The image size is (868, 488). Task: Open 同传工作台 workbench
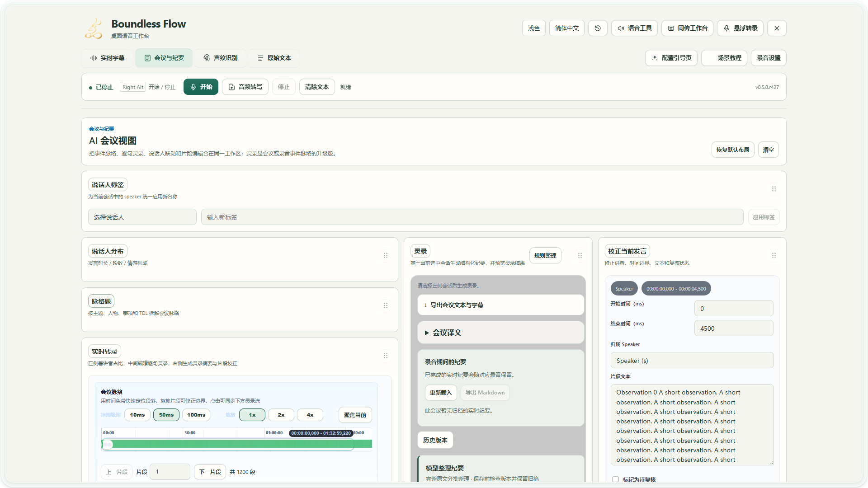click(687, 28)
